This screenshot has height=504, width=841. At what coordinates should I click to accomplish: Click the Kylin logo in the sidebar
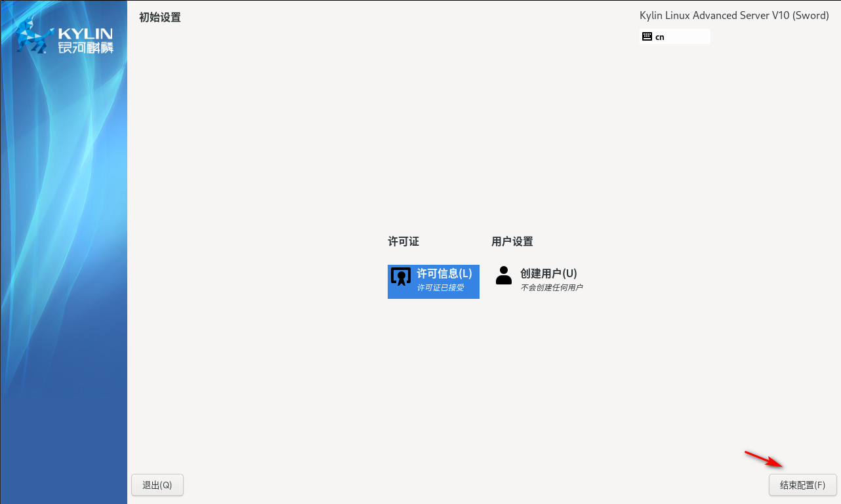pos(34,36)
